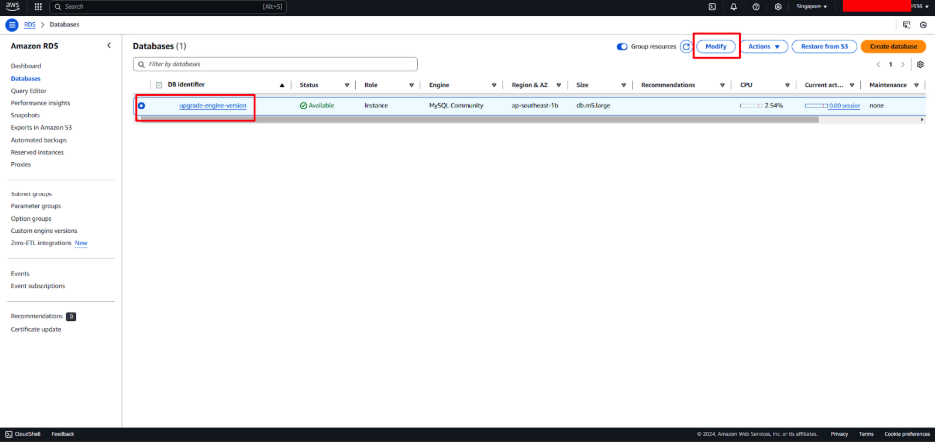Click the Modify button

click(x=716, y=47)
